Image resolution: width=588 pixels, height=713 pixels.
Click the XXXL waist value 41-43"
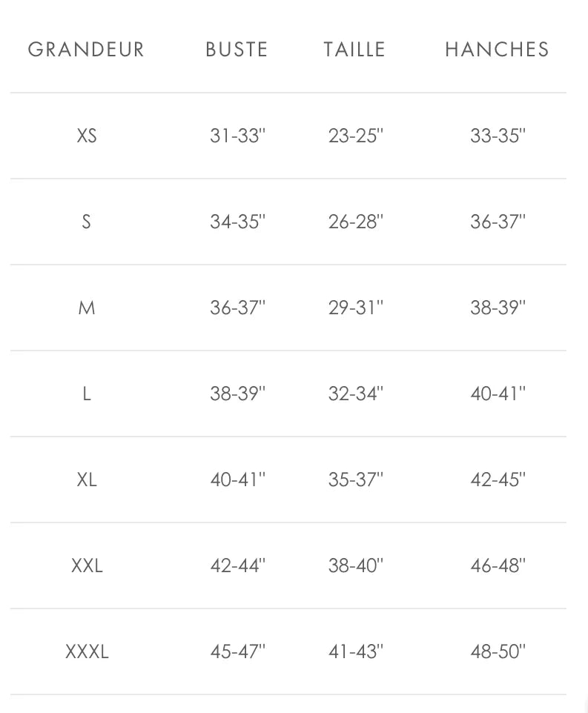[x=355, y=651]
